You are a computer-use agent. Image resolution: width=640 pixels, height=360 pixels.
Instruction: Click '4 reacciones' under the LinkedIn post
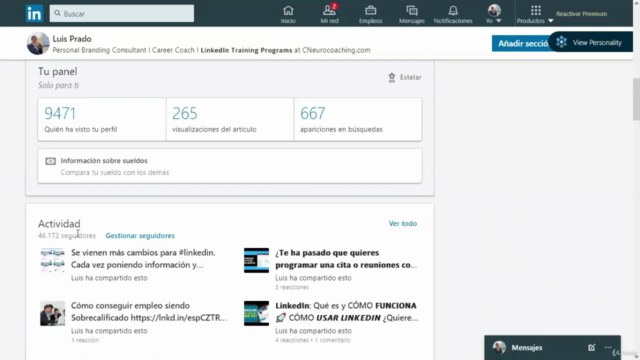click(292, 340)
